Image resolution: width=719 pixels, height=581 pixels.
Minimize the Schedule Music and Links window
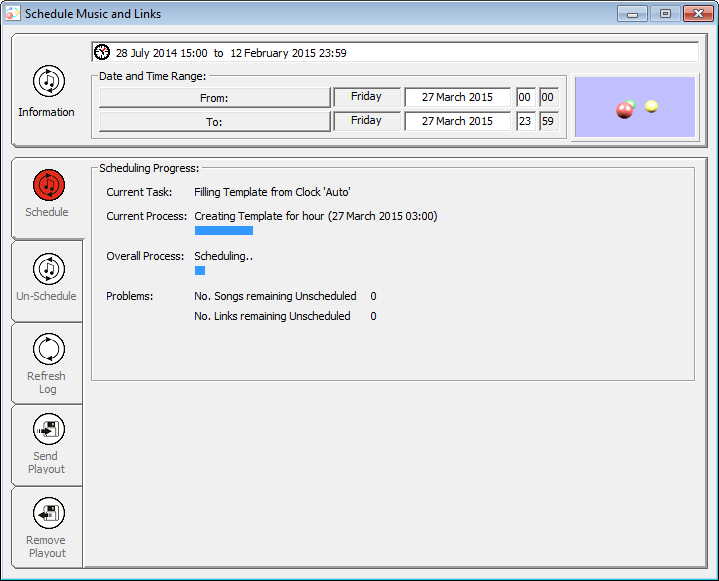pyautogui.click(x=632, y=14)
